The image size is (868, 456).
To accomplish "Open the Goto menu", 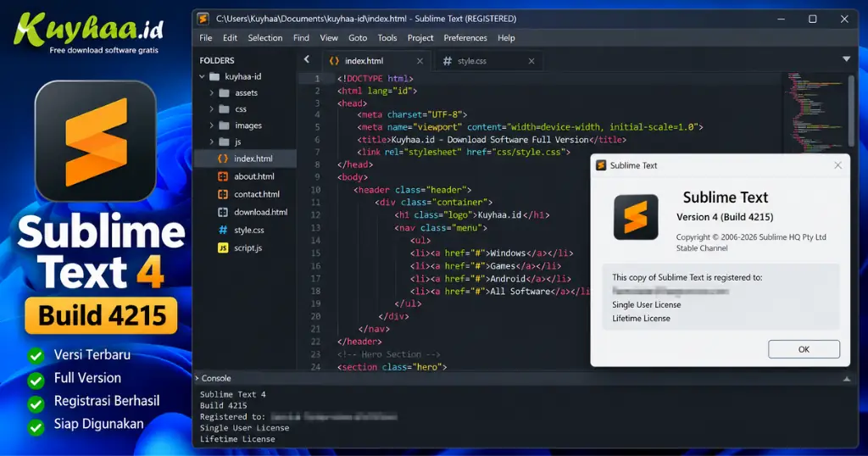I will click(358, 37).
